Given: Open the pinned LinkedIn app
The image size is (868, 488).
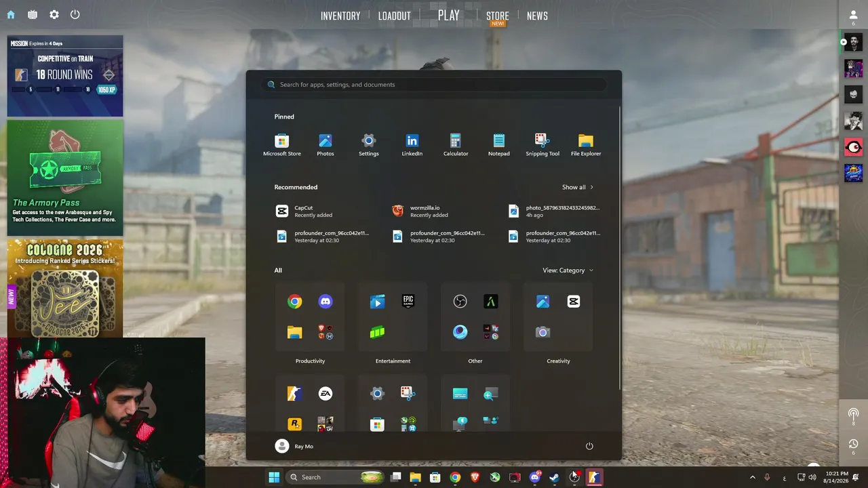Looking at the screenshot, I should [x=412, y=145].
